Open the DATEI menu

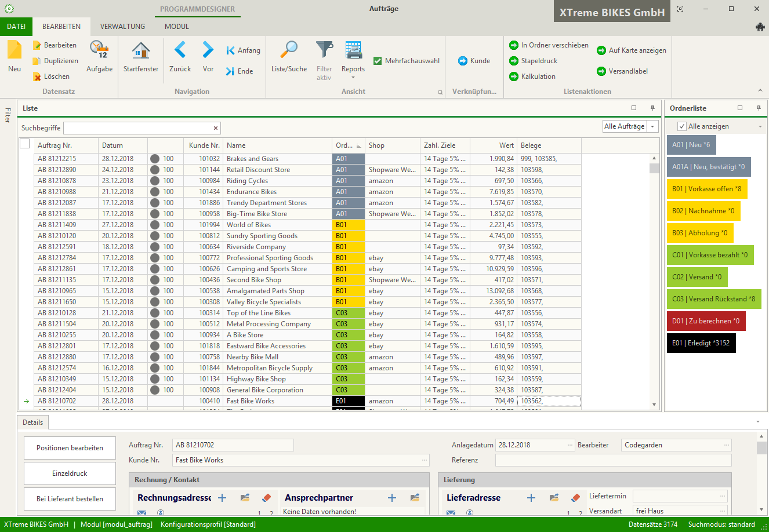pos(16,27)
